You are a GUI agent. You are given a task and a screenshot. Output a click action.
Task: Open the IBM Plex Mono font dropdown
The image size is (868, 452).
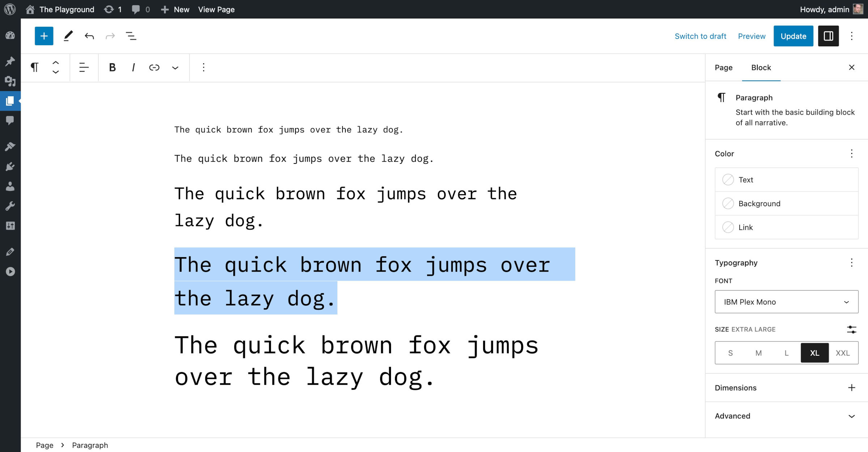pos(786,302)
